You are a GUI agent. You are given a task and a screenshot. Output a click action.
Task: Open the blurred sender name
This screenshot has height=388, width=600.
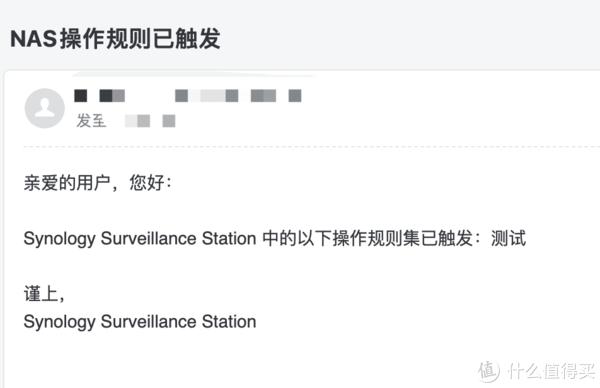tap(99, 96)
